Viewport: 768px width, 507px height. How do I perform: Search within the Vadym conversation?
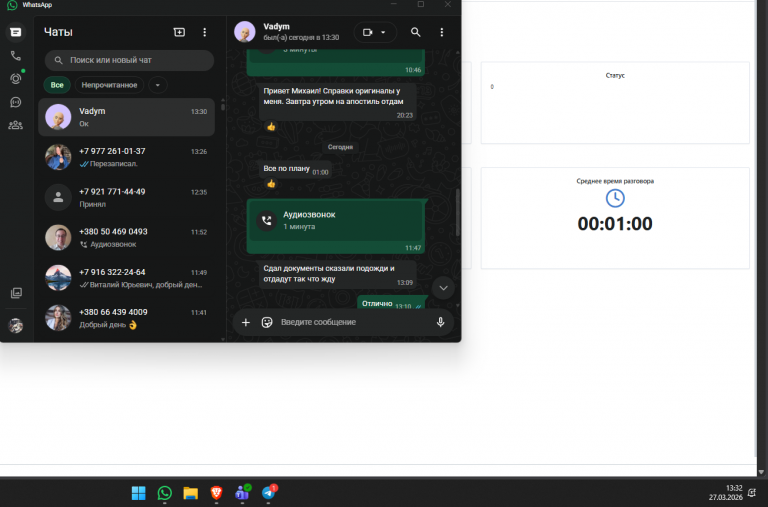click(x=415, y=32)
